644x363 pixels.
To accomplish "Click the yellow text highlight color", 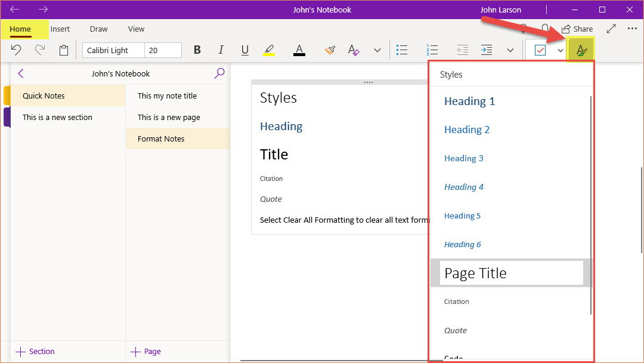I will click(269, 51).
